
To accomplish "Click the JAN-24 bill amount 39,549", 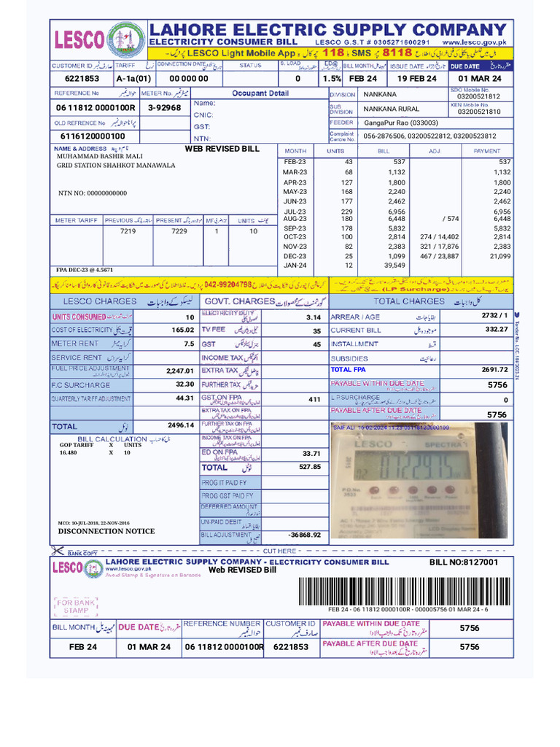I will 394,266.
